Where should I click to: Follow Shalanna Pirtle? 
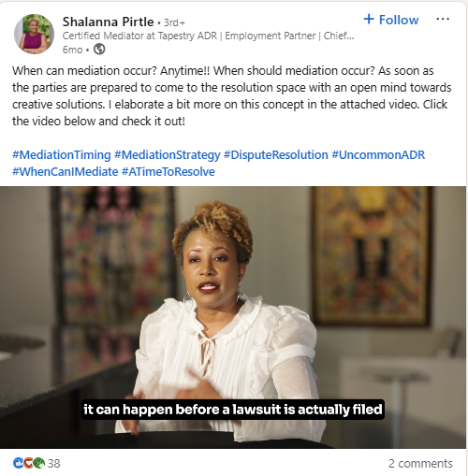pos(391,20)
